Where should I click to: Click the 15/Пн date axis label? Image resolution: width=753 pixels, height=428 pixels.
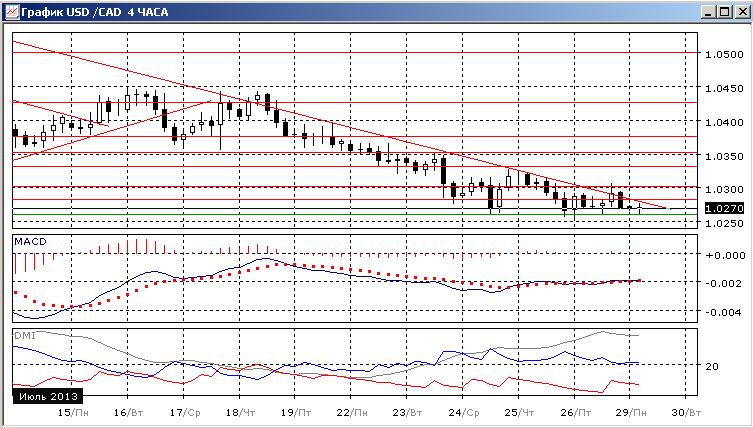pos(73,413)
